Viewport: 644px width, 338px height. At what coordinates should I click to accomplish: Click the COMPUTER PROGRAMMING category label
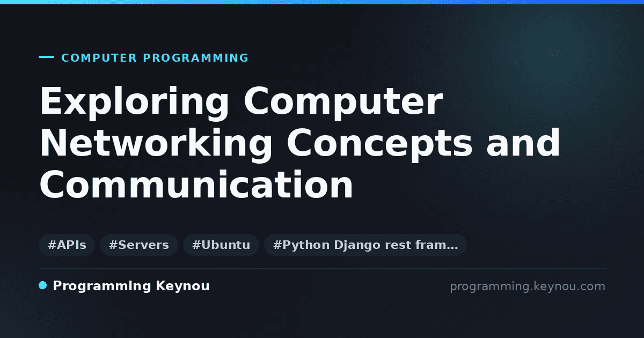pos(155,58)
